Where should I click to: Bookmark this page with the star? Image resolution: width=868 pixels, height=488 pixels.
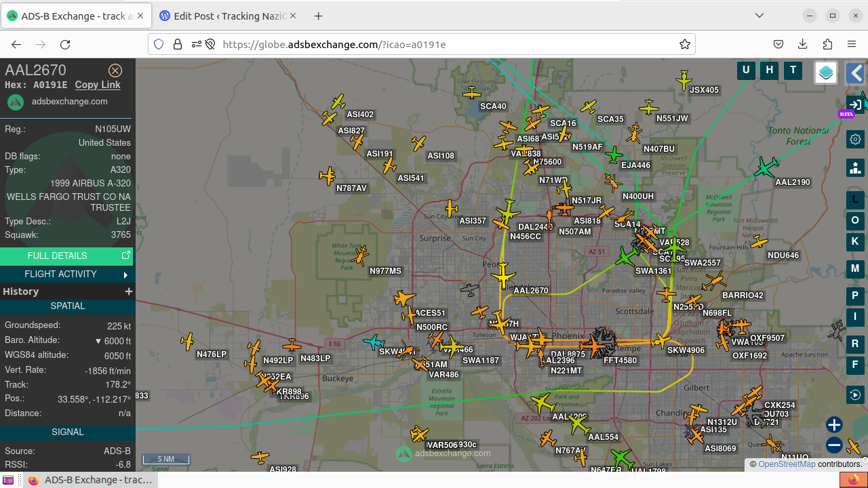685,45
